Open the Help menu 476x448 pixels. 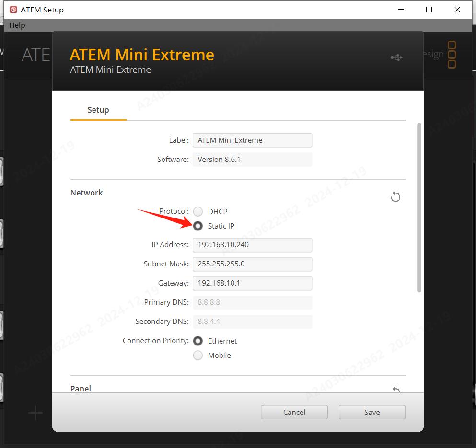[17, 25]
